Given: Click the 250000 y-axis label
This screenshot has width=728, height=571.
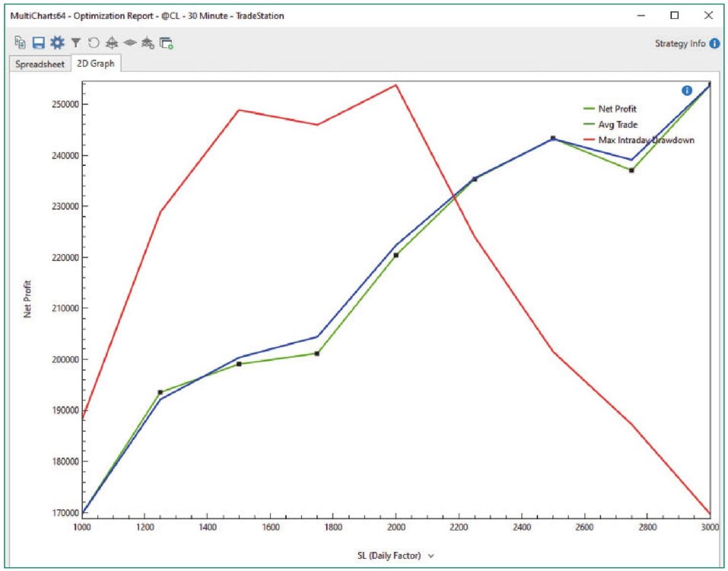Looking at the screenshot, I should click(65, 104).
